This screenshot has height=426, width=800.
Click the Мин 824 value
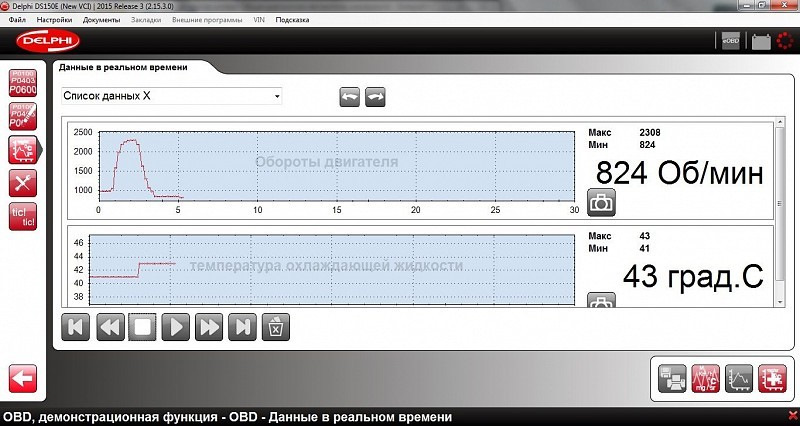pyautogui.click(x=647, y=145)
